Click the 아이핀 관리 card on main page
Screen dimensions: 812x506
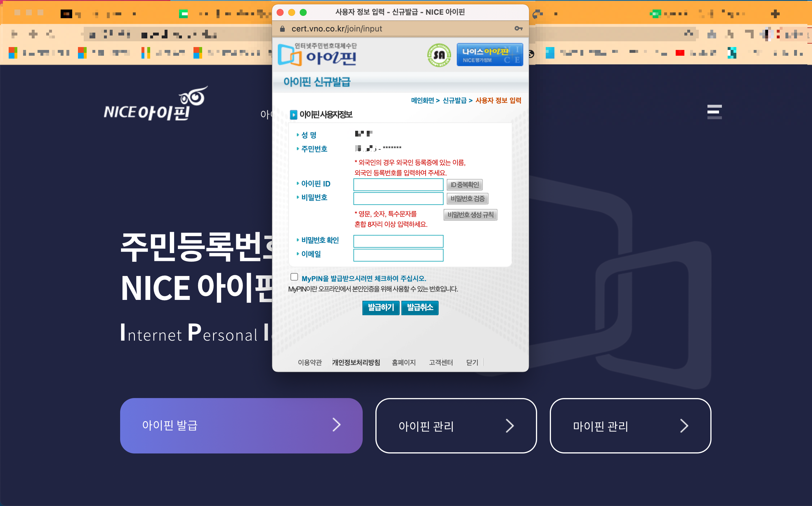pyautogui.click(x=456, y=426)
